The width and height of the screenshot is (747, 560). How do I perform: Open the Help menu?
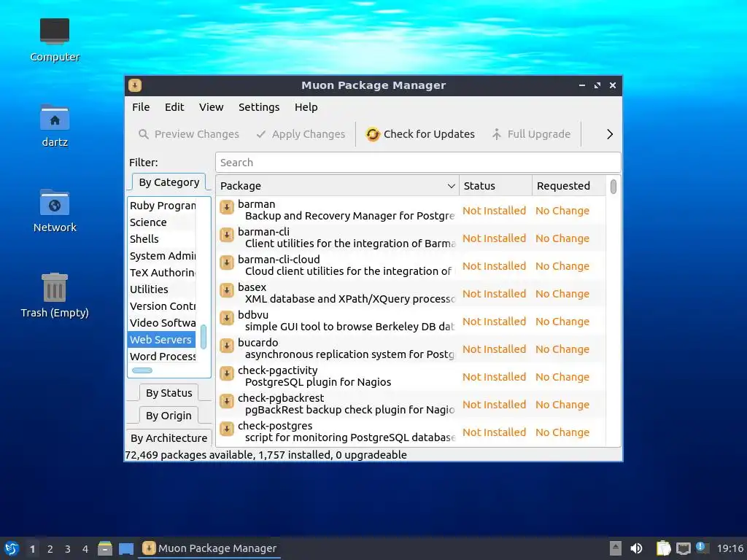306,107
